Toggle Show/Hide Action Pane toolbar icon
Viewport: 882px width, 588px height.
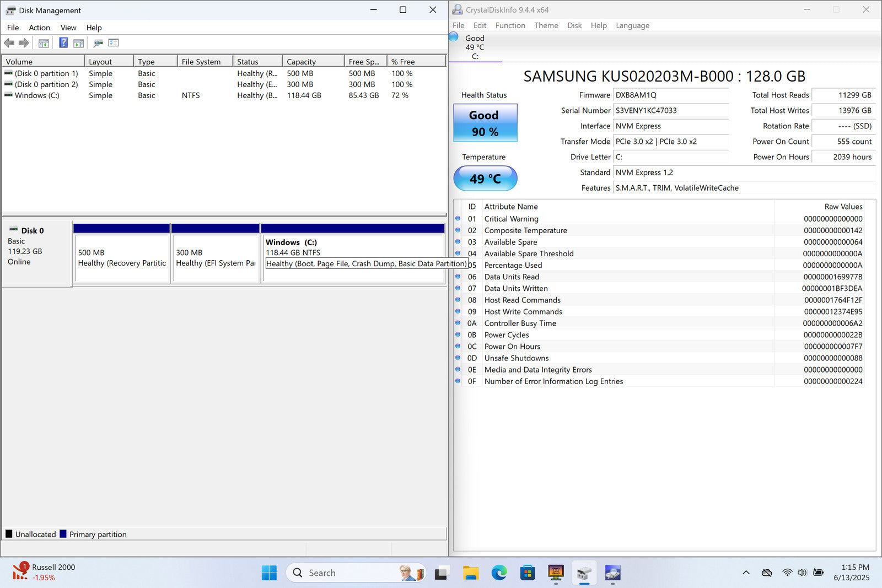[79, 43]
